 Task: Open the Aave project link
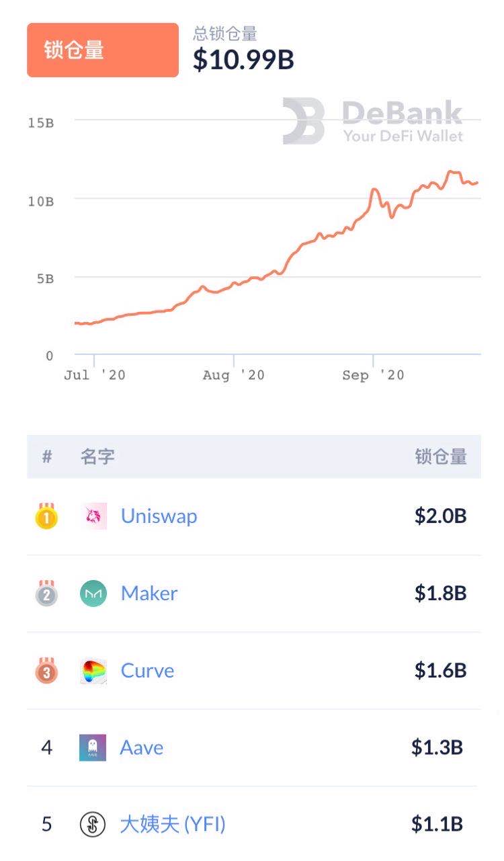pos(141,747)
